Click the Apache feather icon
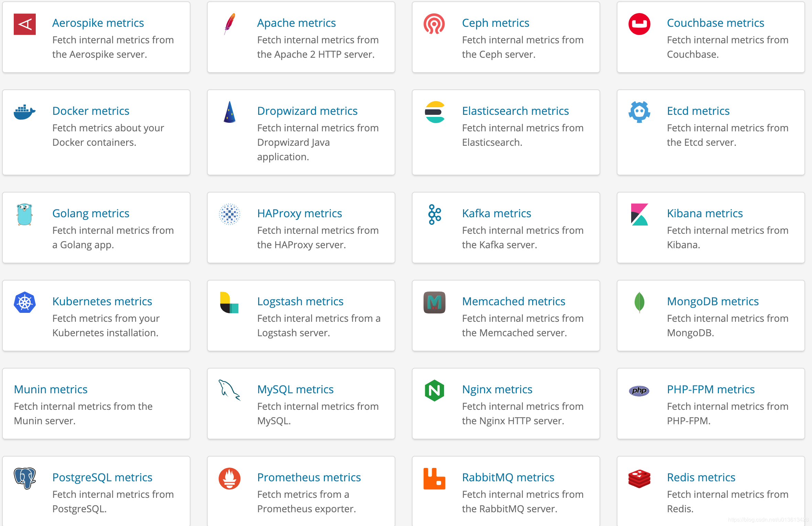The height and width of the screenshot is (526, 812). (x=230, y=24)
